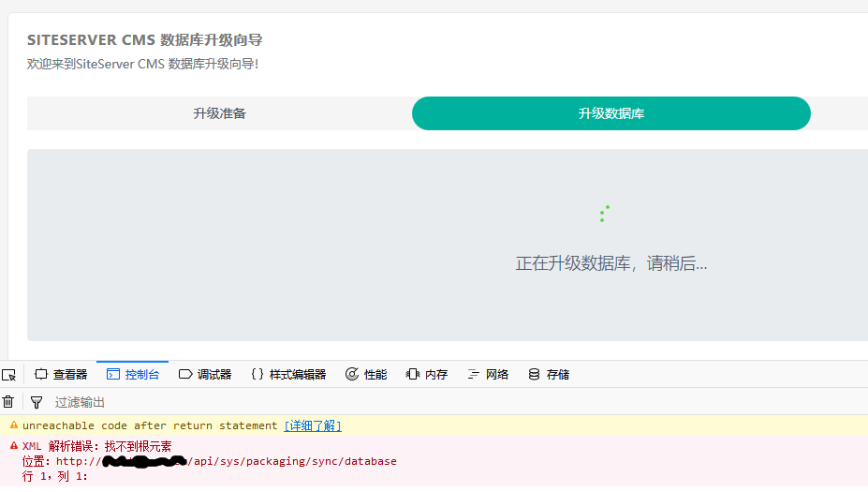
Task: Select the element picker icon in devtools
Action: (x=8, y=375)
